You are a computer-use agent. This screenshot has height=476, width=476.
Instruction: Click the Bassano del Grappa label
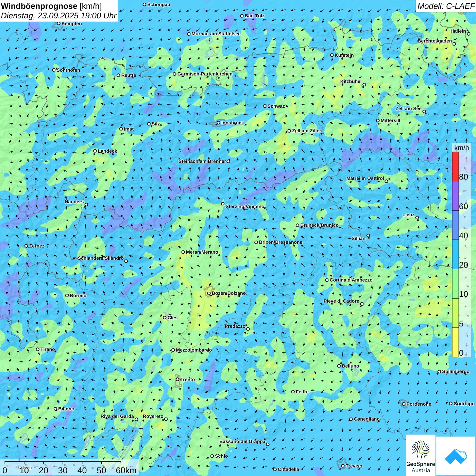pos(242,441)
